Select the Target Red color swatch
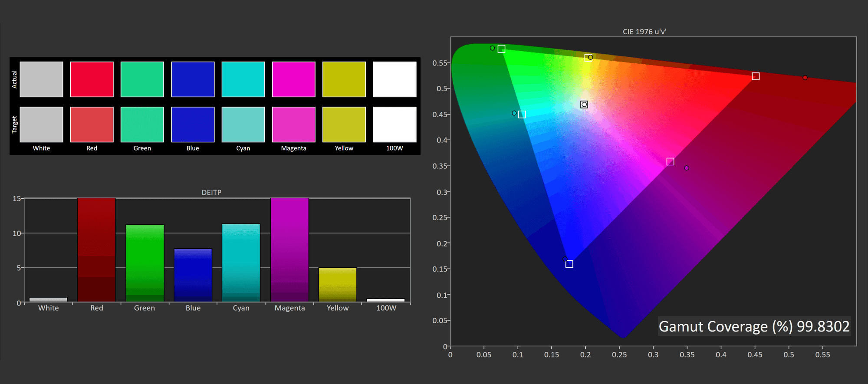Screen dimensions: 868x384 coord(92,125)
